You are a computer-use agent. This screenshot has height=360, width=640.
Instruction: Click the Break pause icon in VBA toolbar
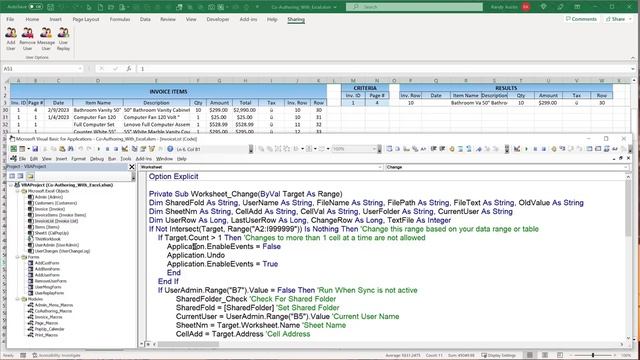[107, 149]
